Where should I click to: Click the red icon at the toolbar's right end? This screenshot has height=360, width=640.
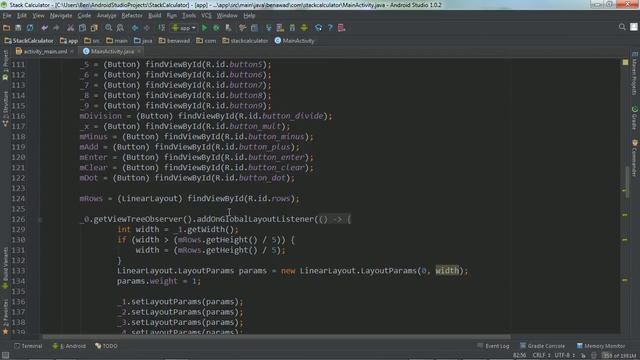342,28
